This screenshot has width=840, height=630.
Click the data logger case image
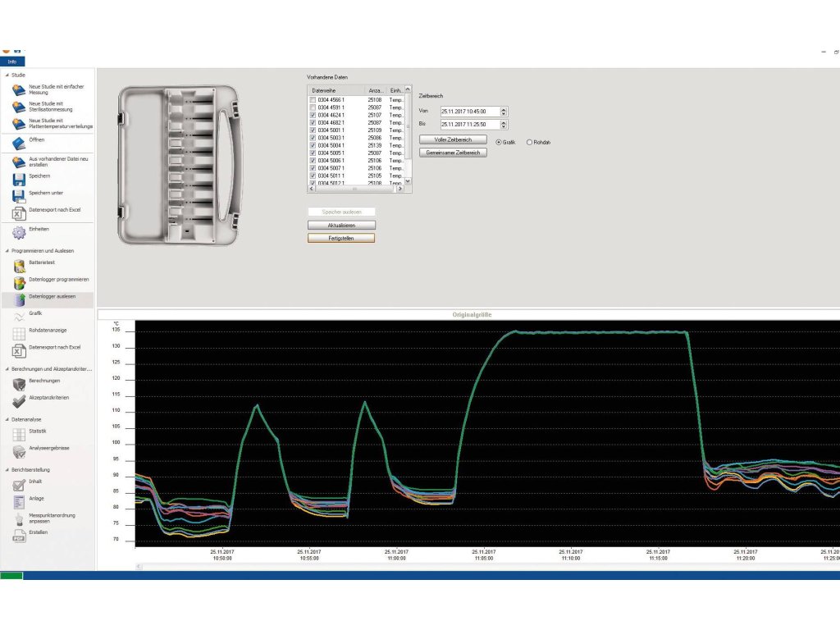[178, 165]
